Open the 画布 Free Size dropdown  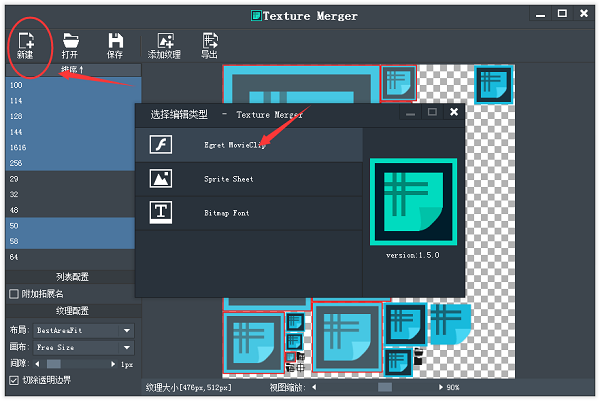coord(84,347)
